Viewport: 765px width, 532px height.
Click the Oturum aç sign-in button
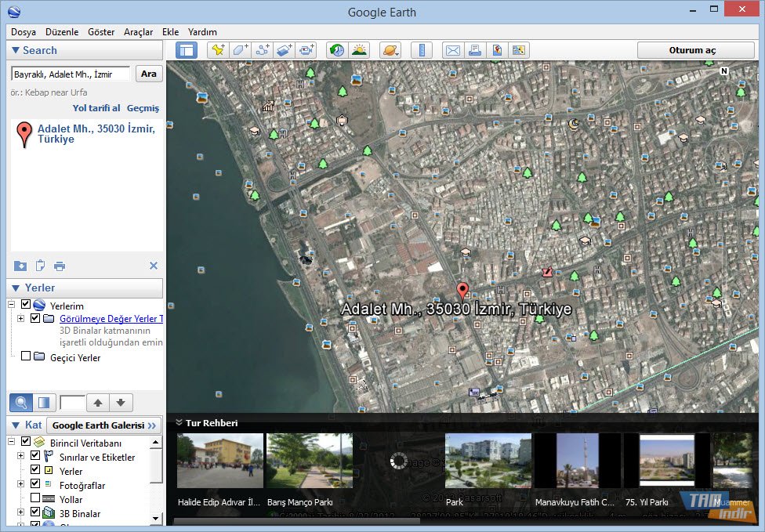point(696,50)
